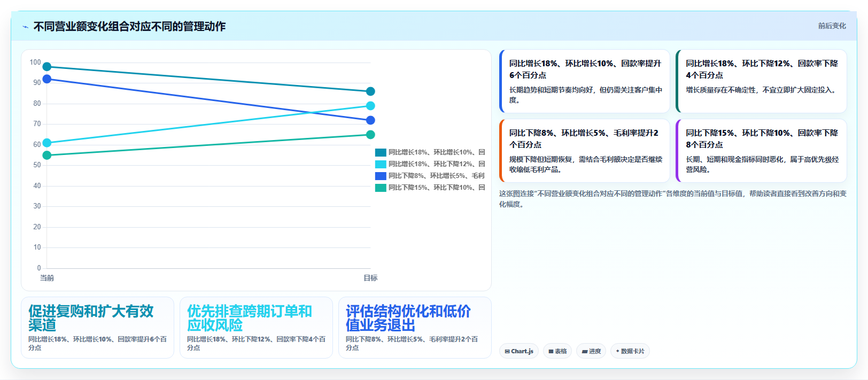Click the 前后变化 tag in the header
The width and height of the screenshot is (868, 380).
pos(832,26)
